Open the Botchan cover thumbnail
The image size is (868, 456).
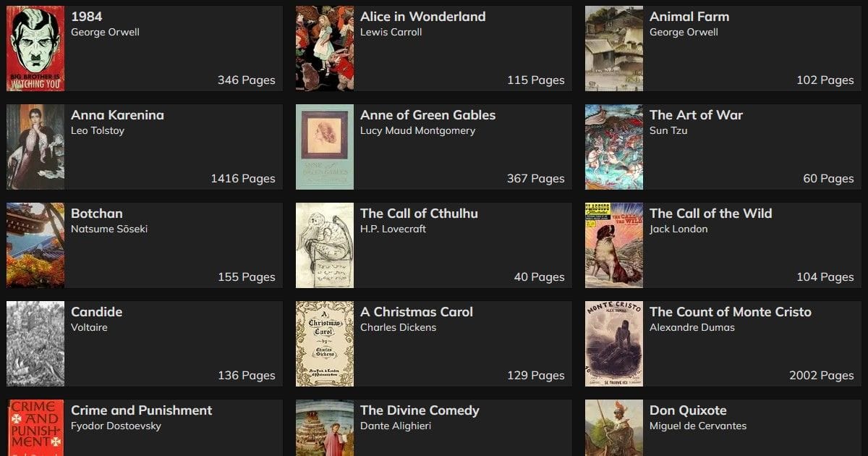click(35, 245)
